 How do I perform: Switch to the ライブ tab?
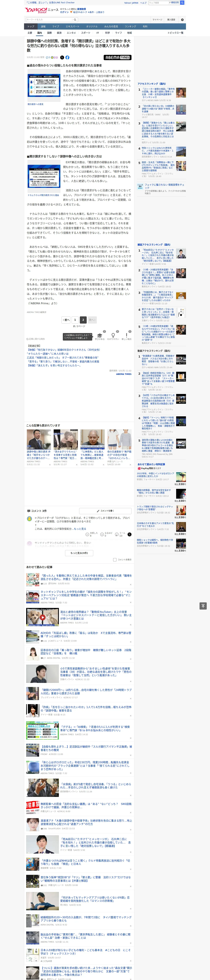[x=56, y=27]
